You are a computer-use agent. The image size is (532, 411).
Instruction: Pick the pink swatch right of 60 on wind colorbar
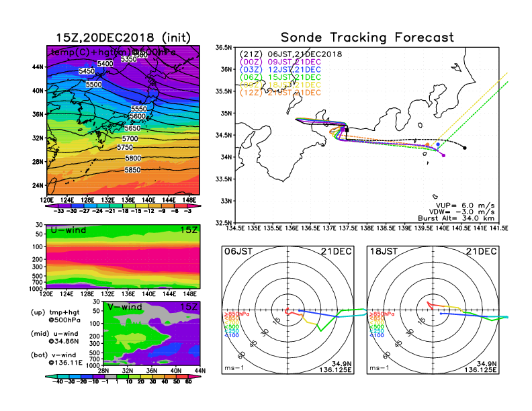pos(194,377)
